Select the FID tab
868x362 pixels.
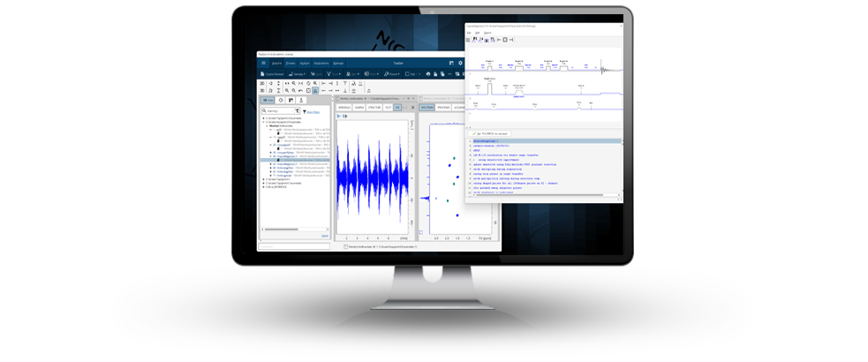[398, 107]
